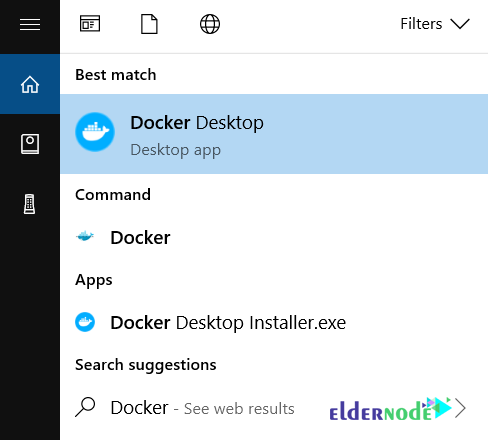Click the Best match heading

pyautogui.click(x=116, y=74)
